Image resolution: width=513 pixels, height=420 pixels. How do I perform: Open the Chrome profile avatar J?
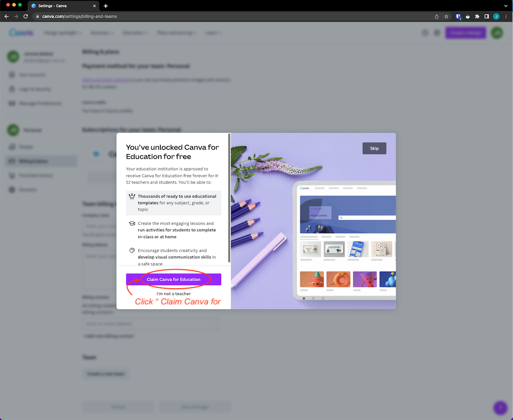[496, 17]
